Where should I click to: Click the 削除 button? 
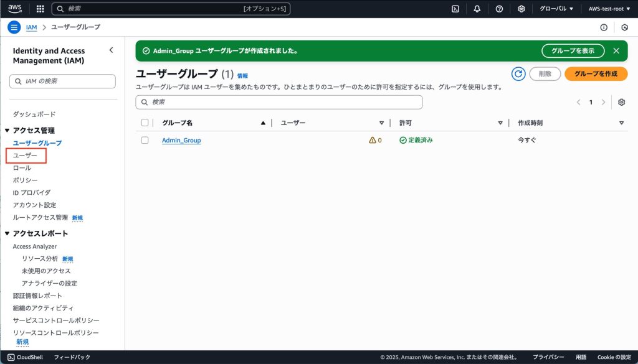[x=545, y=73]
